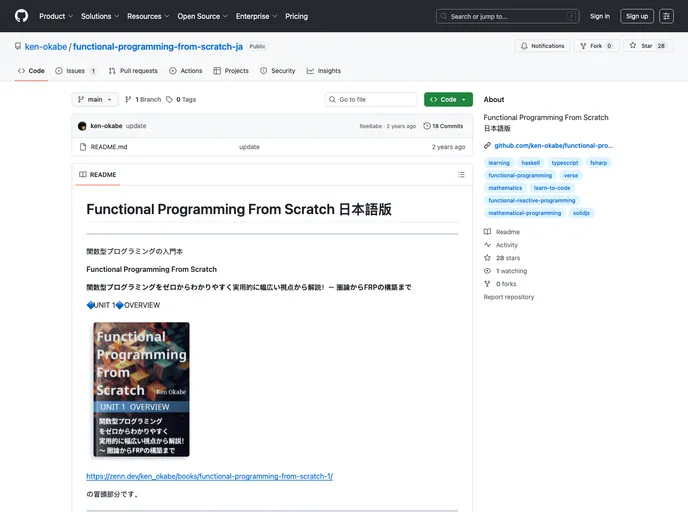Image resolution: width=688 pixels, height=512 pixels.
Task: Click ken-okabe avatar in commit row
Action: (x=82, y=126)
